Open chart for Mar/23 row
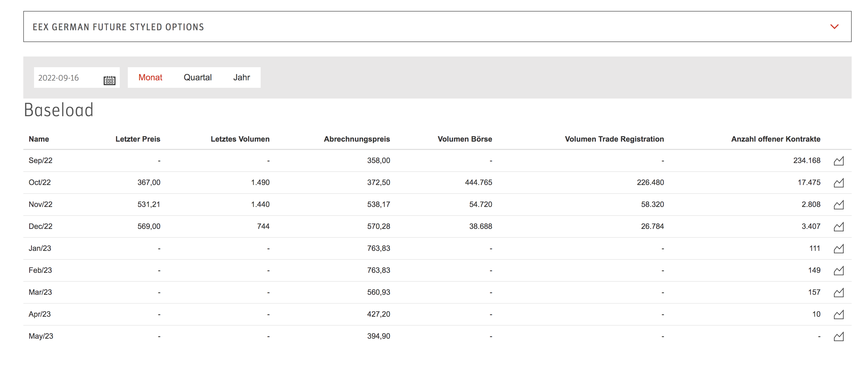Screen dimensions: 868x385 838,292
